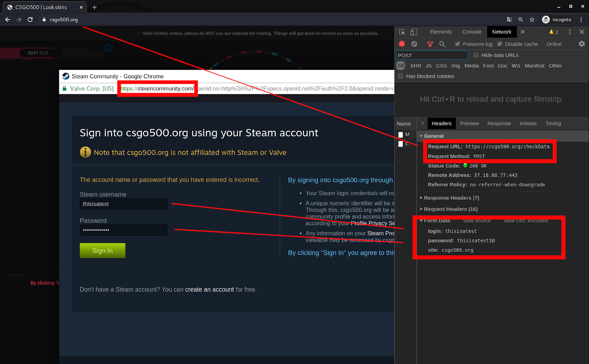Screen dimensions: 589x364
Task: Click view source in Form Data
Action: pos(477,221)
